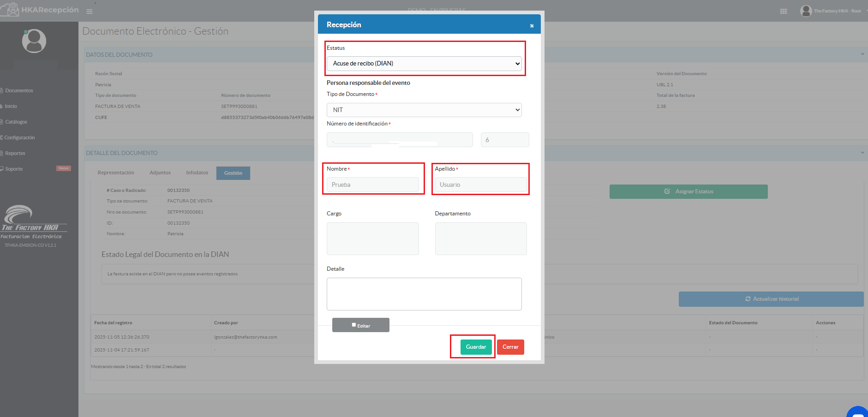The image size is (868, 417).
Task: Click the hamburger menu icon in header
Action: click(x=90, y=12)
